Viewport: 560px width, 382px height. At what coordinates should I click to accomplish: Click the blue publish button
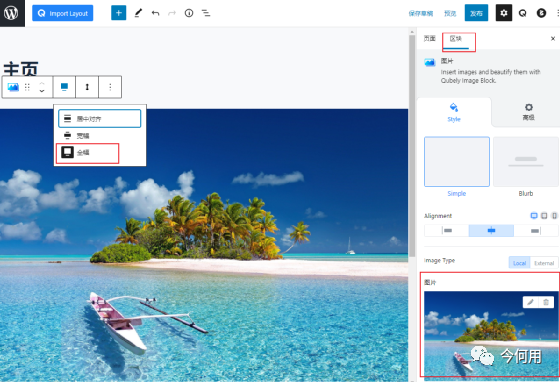476,13
